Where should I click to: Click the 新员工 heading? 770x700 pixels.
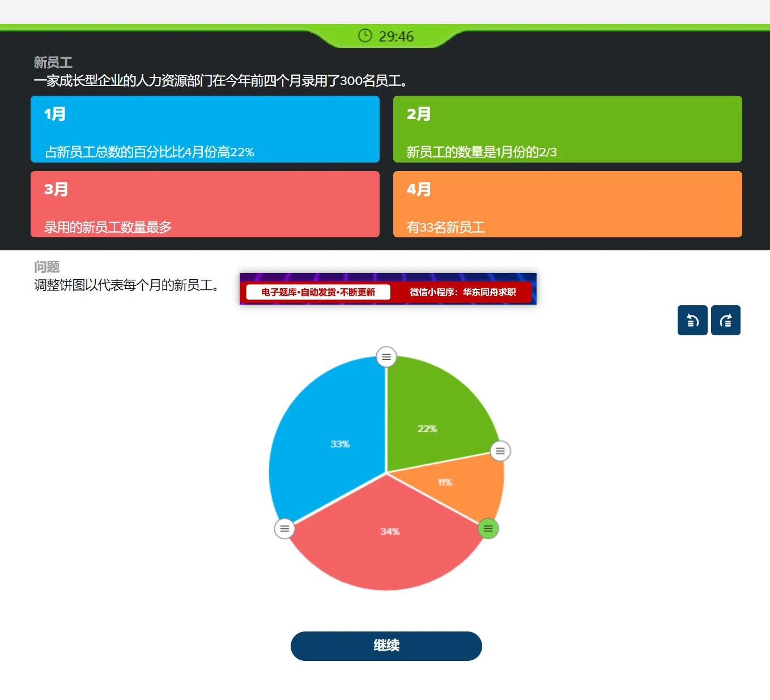(53, 62)
